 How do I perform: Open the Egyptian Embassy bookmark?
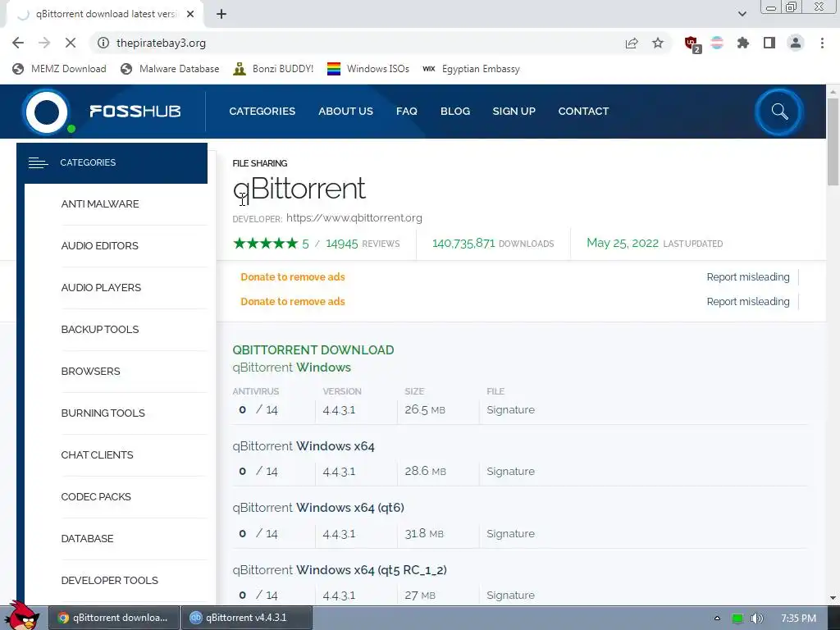[472, 69]
